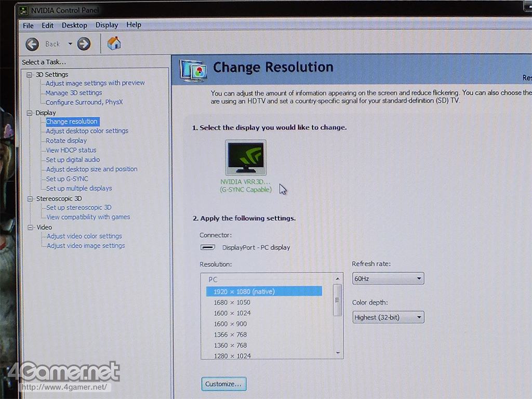
Task: Open Set up digital audio
Action: pos(73,159)
